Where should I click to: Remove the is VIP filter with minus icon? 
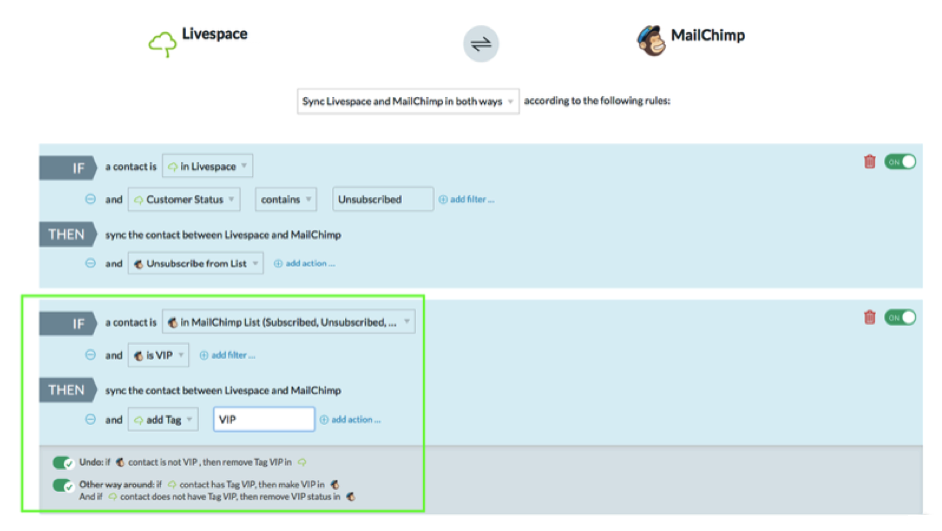point(90,355)
